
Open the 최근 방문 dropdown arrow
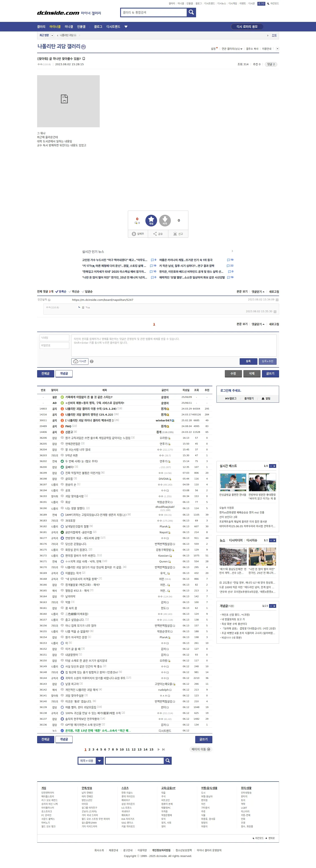click(52, 35)
